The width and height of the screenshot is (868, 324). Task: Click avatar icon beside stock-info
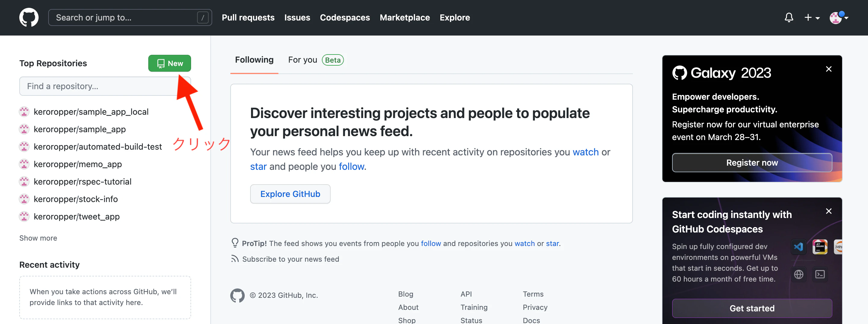coord(24,199)
